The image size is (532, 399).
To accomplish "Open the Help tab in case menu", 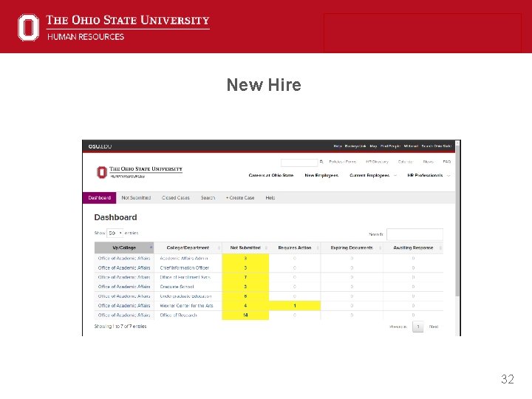I will click(x=270, y=198).
